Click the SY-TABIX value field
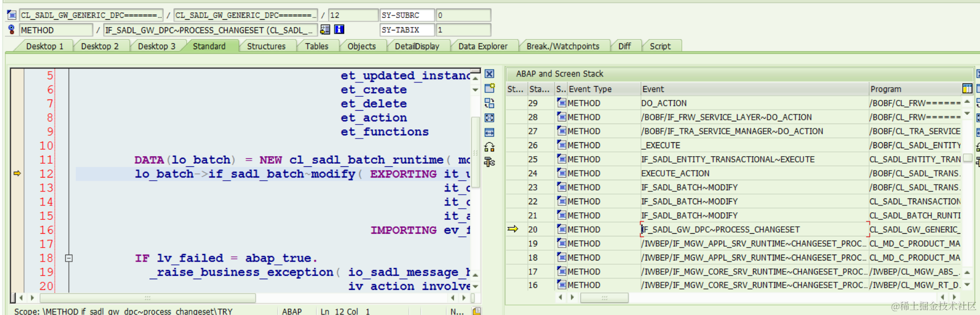 [464, 29]
